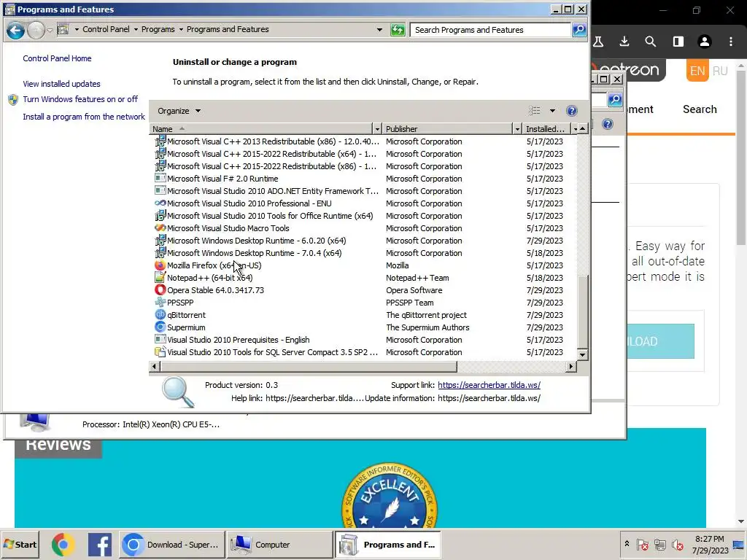Switch to Download - Supermium taskbar window
The width and height of the screenshot is (747, 560).
click(x=171, y=545)
